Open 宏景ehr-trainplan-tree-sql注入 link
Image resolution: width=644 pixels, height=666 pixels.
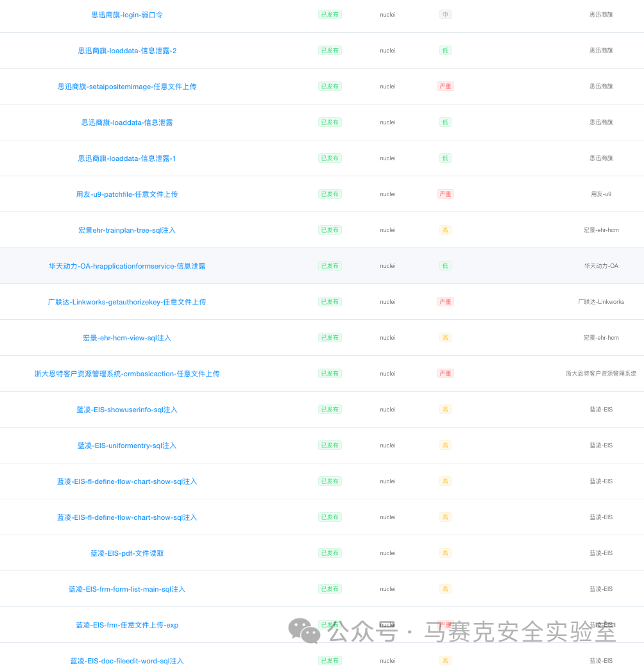click(127, 230)
